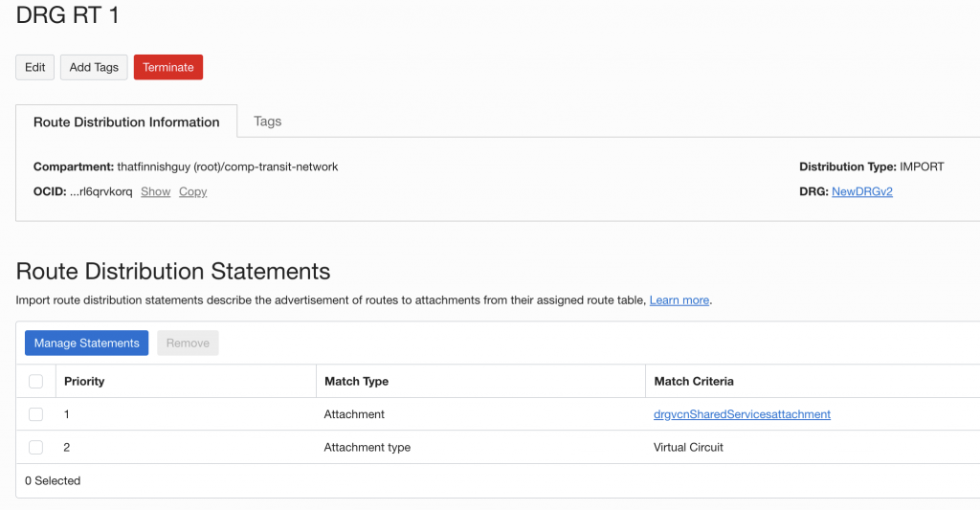Select the 'Virtual Circuit' cell
Screen dimensions: 980x510
(688, 448)
